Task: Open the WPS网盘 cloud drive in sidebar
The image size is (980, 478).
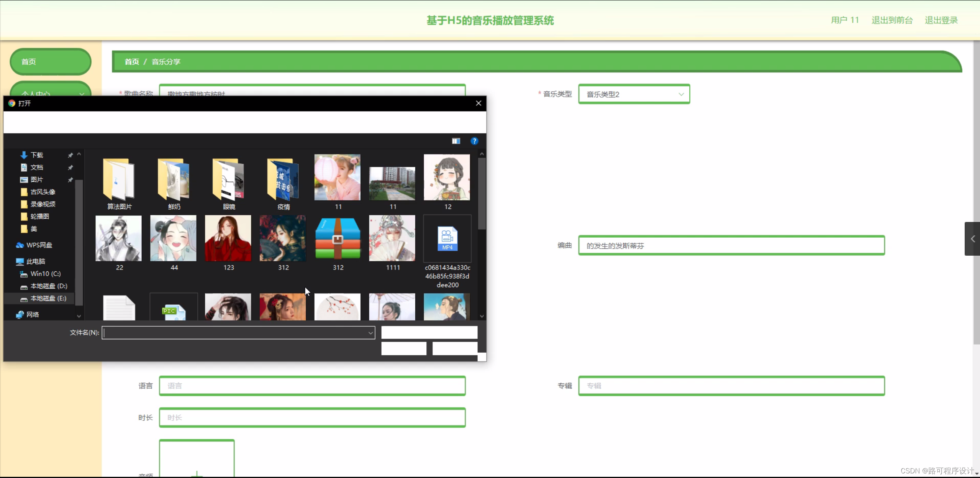Action: [x=38, y=245]
